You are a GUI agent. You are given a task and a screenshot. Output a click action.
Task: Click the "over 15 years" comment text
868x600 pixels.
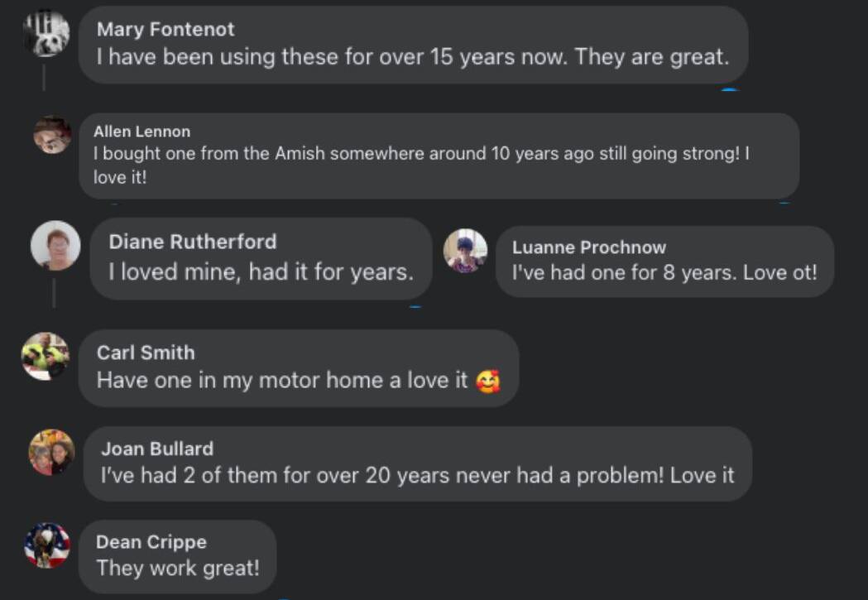click(x=412, y=57)
